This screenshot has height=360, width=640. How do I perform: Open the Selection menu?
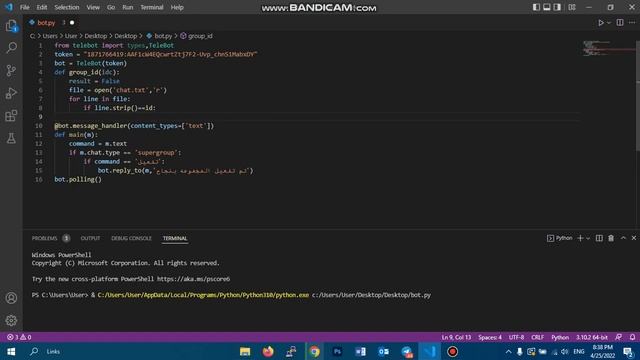(x=67, y=7)
